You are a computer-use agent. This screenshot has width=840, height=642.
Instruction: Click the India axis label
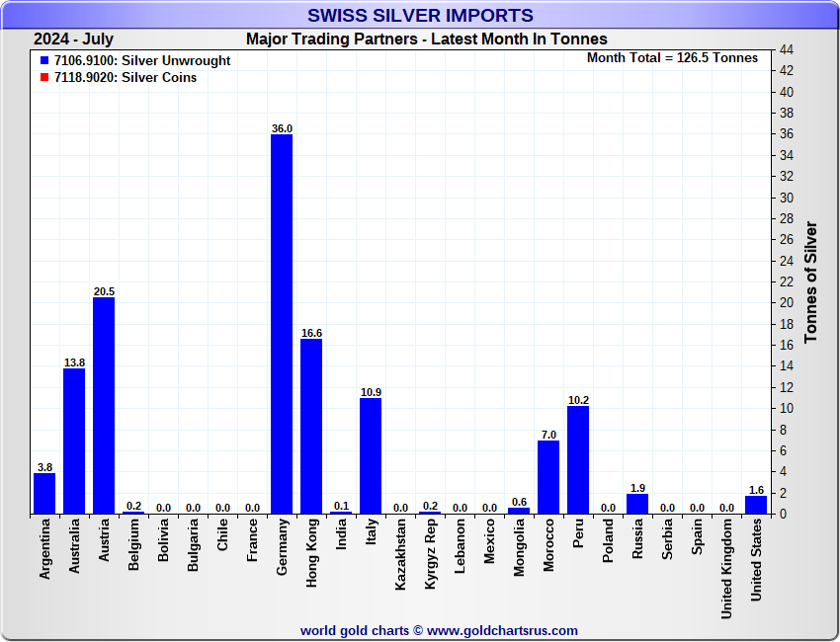tap(341, 533)
